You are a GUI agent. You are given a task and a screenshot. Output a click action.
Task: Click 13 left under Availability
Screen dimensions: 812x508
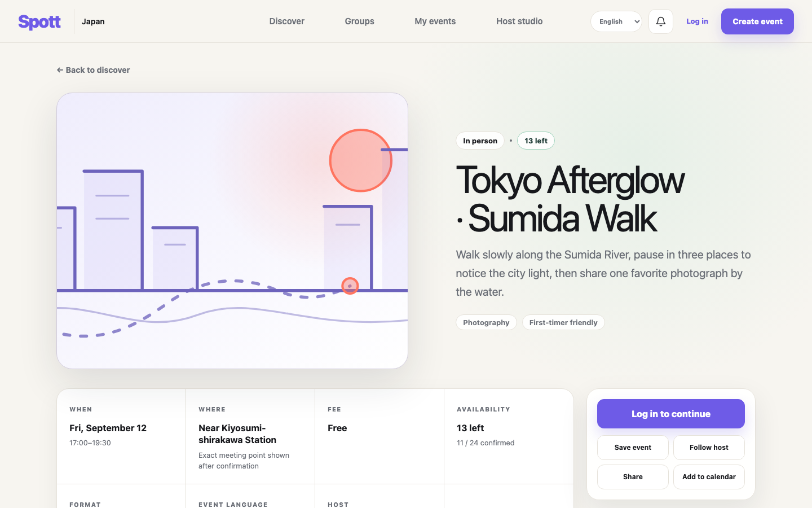pos(470,428)
